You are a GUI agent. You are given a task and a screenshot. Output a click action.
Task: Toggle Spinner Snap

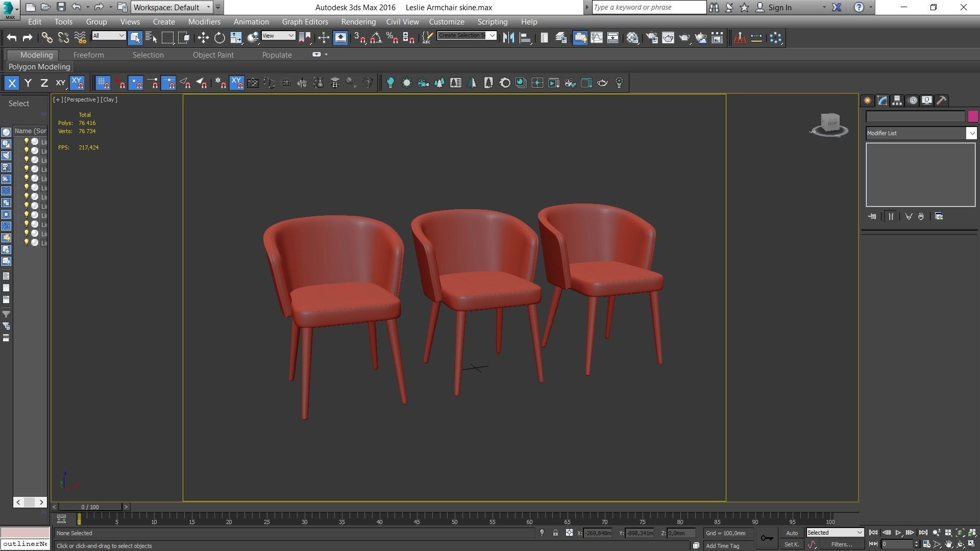409,38
